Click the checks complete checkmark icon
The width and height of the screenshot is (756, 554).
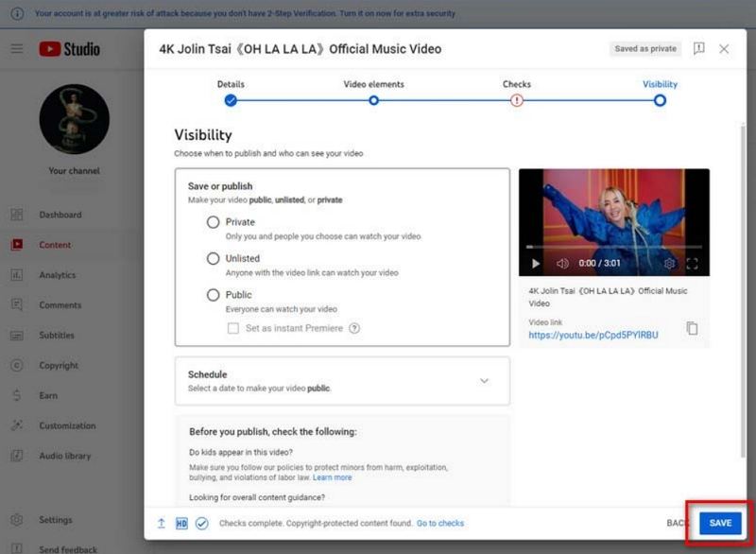click(202, 523)
